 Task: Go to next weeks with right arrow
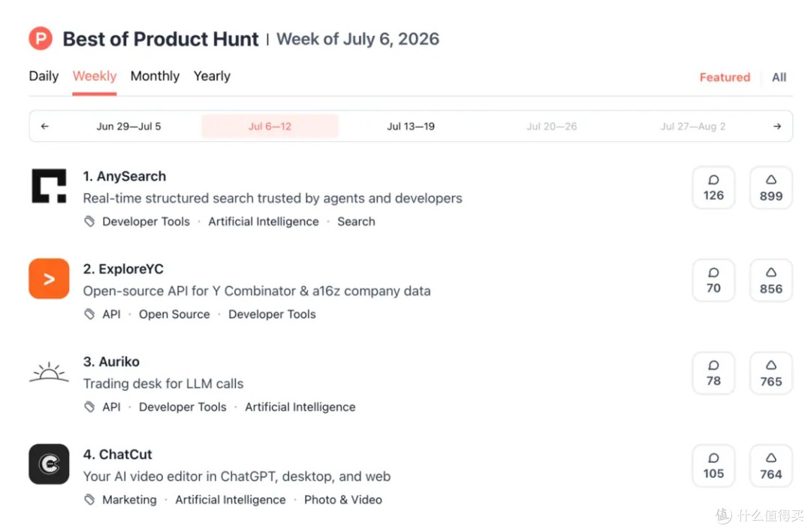click(777, 126)
